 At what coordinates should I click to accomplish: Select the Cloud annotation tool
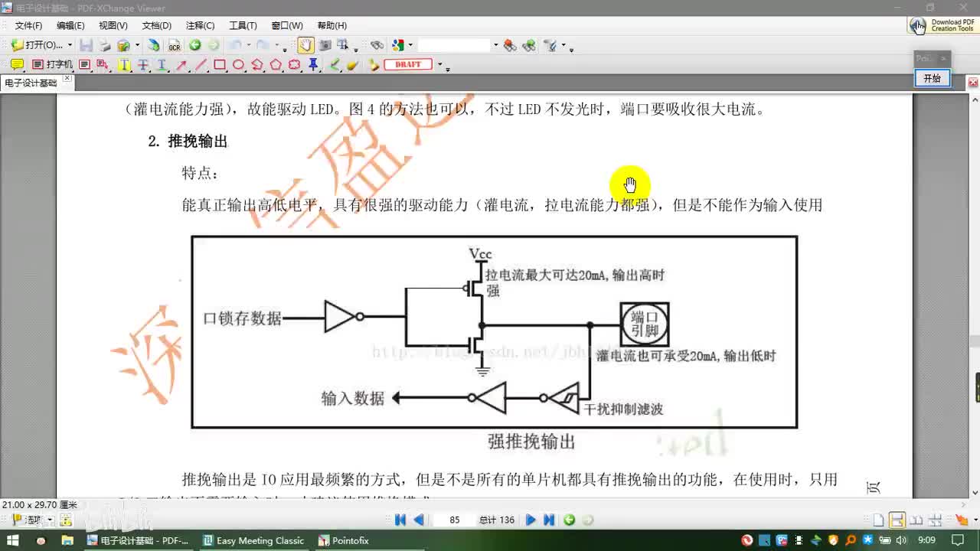pyautogui.click(x=294, y=65)
